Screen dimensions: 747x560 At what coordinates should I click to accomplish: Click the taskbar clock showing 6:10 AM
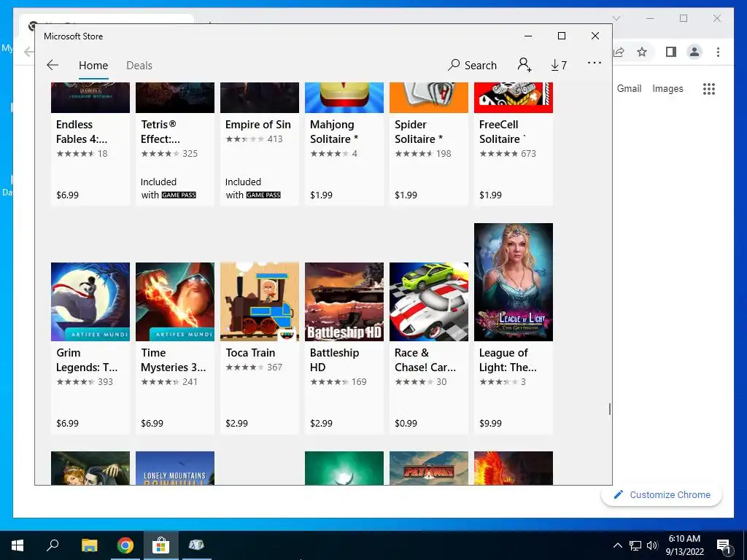684,545
